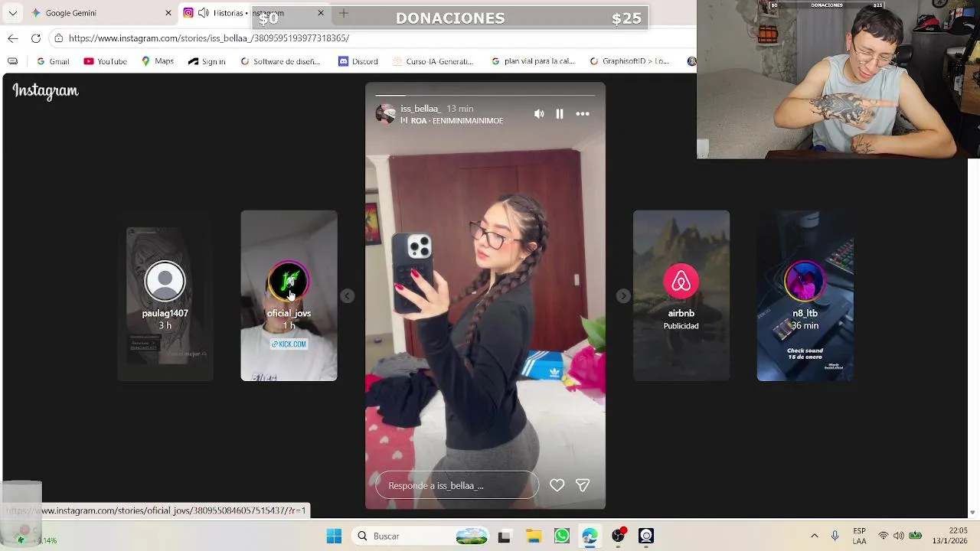Click the page vertical scrollbar down arrow

pos(972,513)
